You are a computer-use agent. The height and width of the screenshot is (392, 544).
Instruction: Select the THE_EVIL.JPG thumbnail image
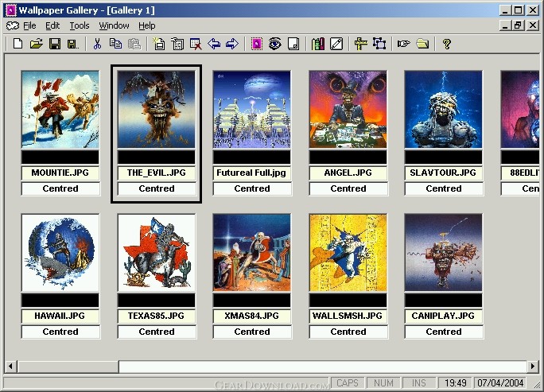point(156,109)
